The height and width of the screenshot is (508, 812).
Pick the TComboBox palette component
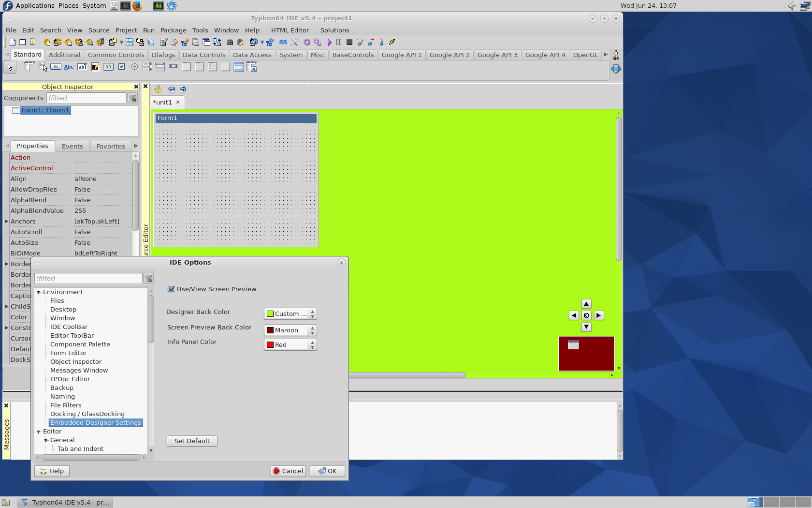coord(160,67)
